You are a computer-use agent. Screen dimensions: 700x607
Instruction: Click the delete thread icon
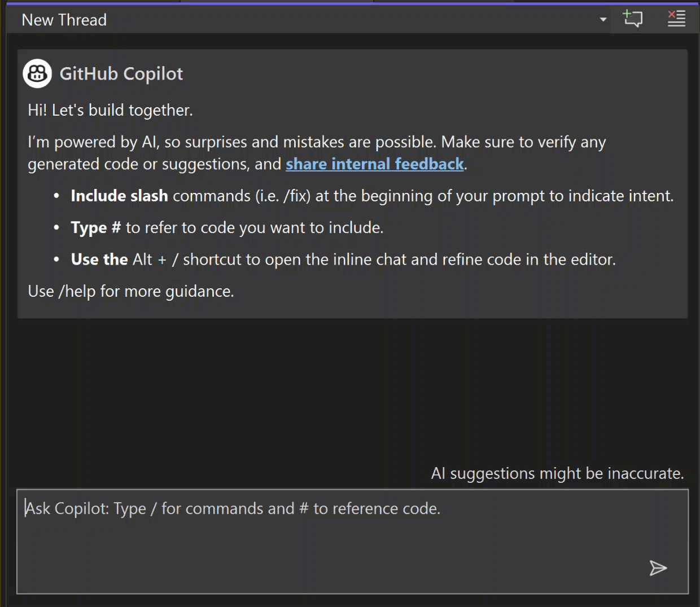676,19
